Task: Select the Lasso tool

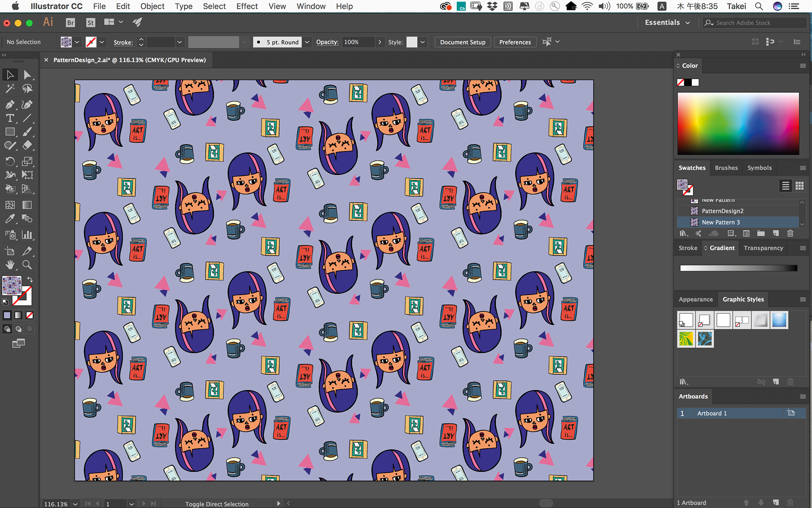Action: pyautogui.click(x=27, y=89)
